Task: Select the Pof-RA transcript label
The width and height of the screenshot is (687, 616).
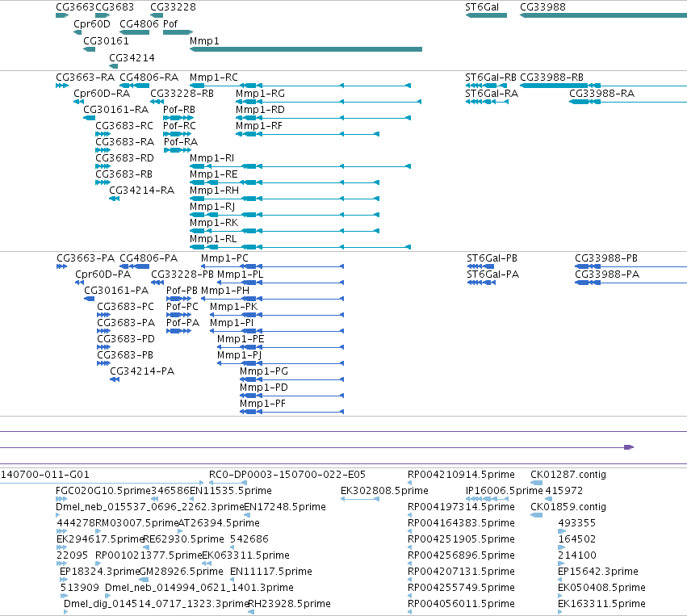Action: click(x=181, y=142)
